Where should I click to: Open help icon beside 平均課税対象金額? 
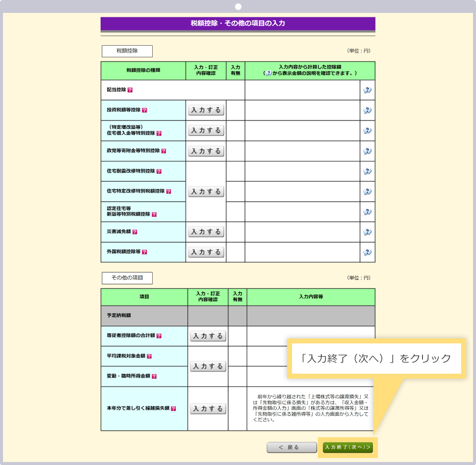click(149, 356)
